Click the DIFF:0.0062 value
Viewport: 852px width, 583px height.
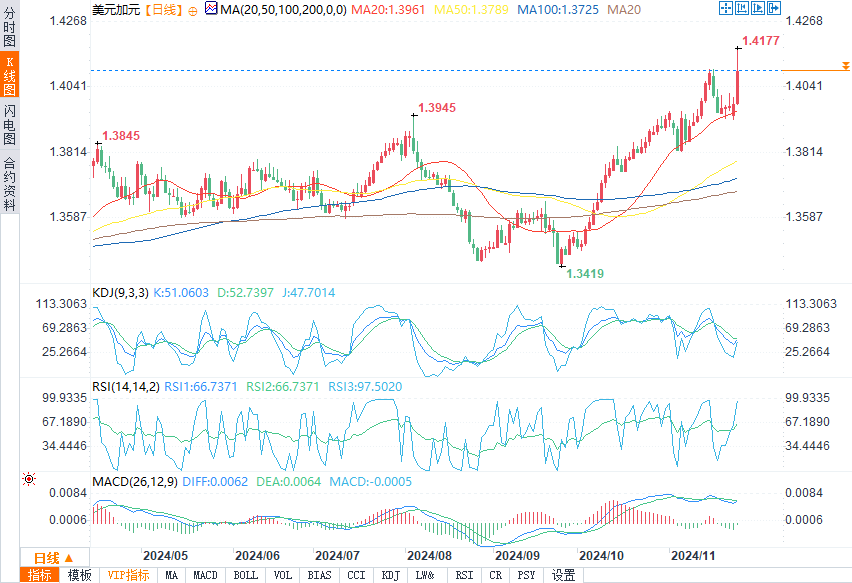tap(215, 482)
